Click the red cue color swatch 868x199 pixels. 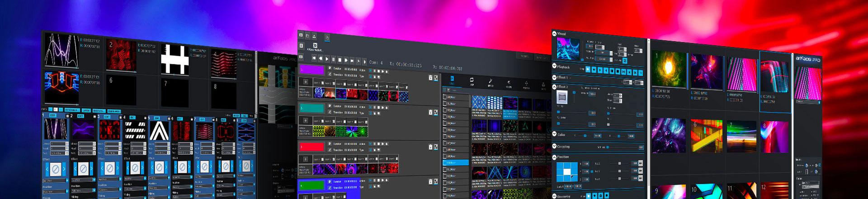click(312, 147)
